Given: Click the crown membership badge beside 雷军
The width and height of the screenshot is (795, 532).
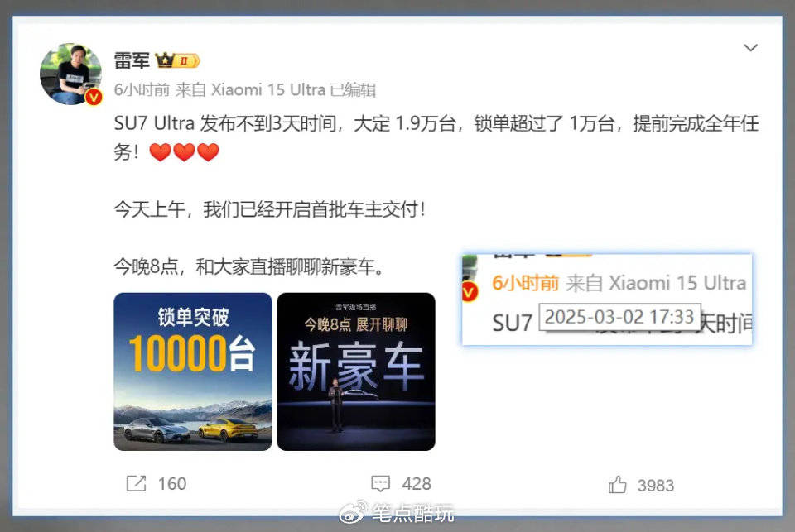Looking at the screenshot, I should coord(177,60).
